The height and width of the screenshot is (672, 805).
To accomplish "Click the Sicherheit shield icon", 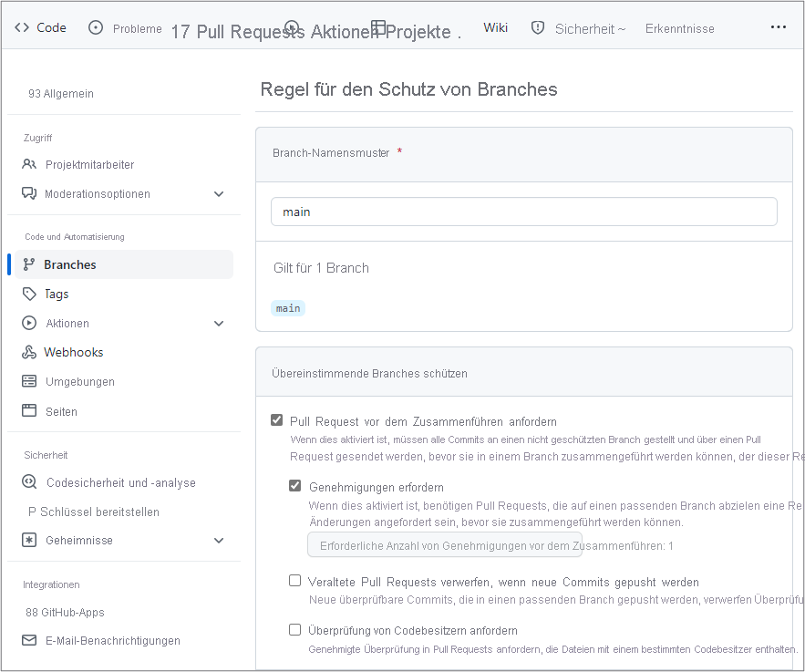I will (538, 27).
